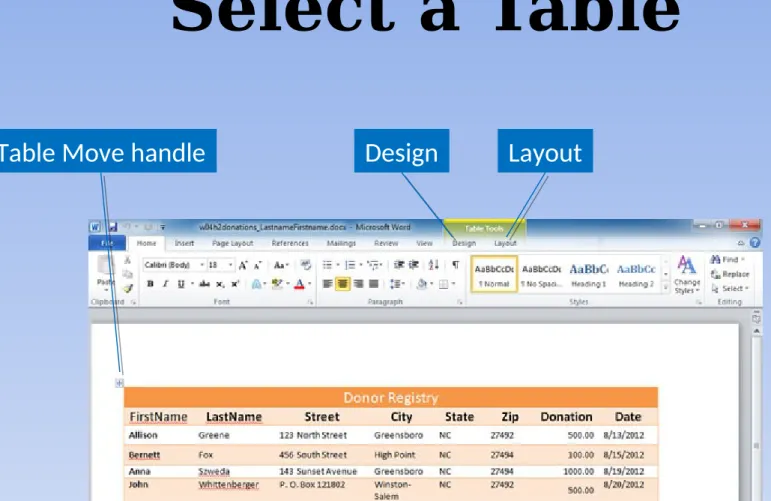The height and width of the screenshot is (501, 771).
Task: Click the Grow Font icon
Action: point(243,265)
